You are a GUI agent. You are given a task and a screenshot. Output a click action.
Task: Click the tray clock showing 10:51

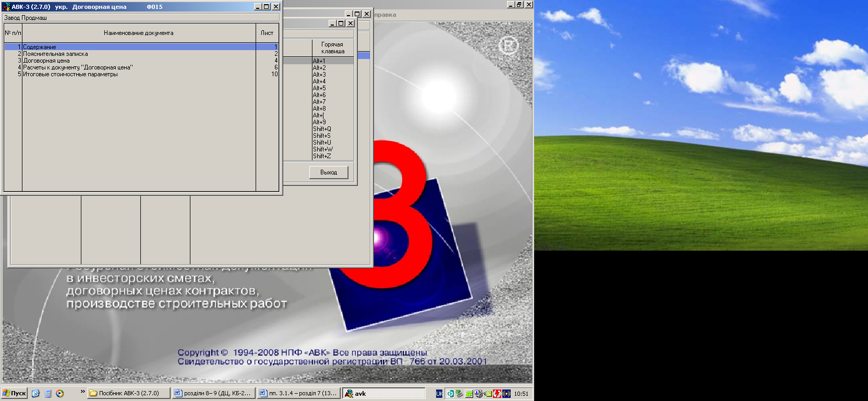[521, 394]
